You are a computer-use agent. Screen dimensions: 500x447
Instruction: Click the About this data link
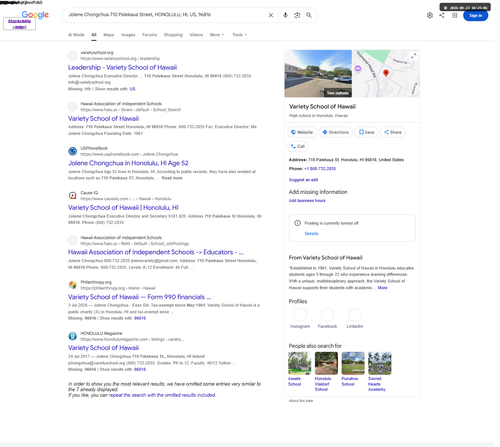pos(301,401)
